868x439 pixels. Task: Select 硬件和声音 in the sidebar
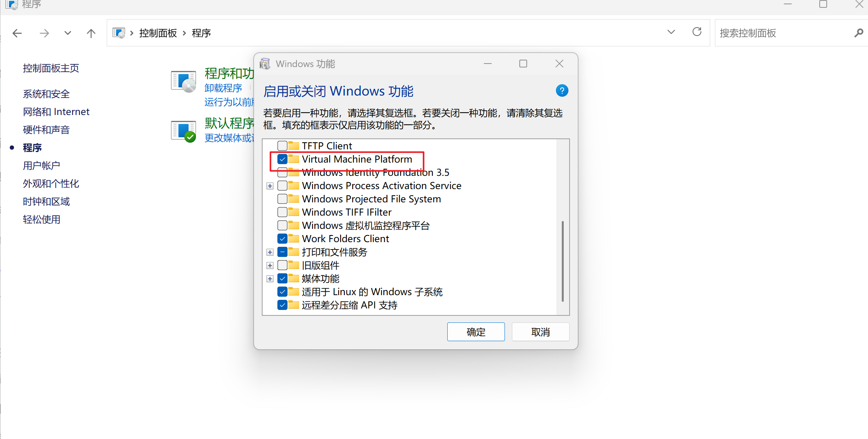46,130
